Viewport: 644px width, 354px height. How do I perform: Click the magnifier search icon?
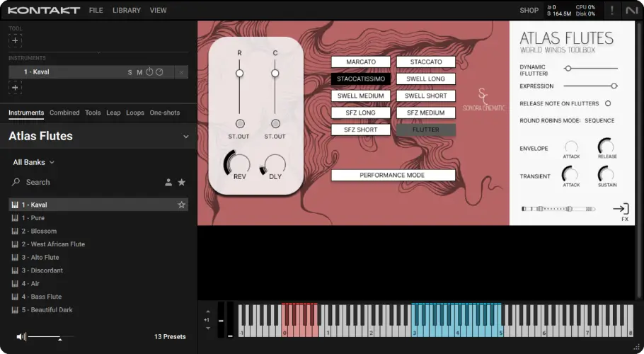(16, 182)
